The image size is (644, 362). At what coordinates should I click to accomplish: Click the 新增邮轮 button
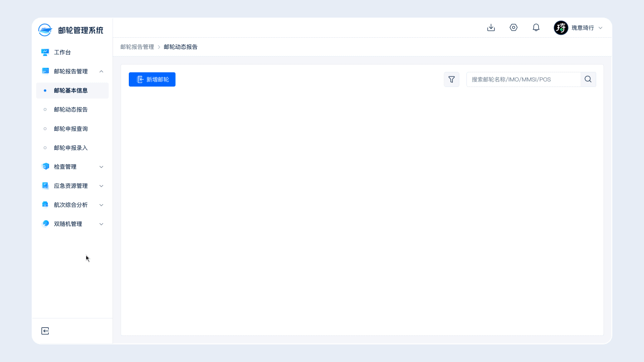pos(152,79)
